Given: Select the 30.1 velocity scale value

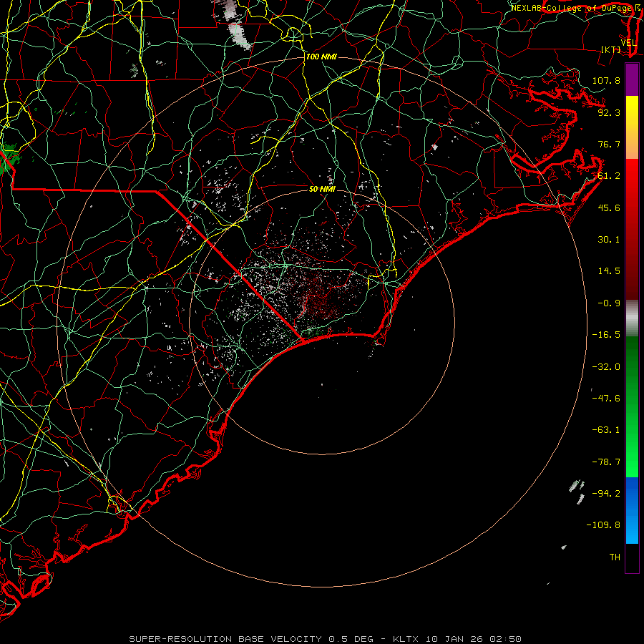Looking at the screenshot, I should [x=609, y=240].
